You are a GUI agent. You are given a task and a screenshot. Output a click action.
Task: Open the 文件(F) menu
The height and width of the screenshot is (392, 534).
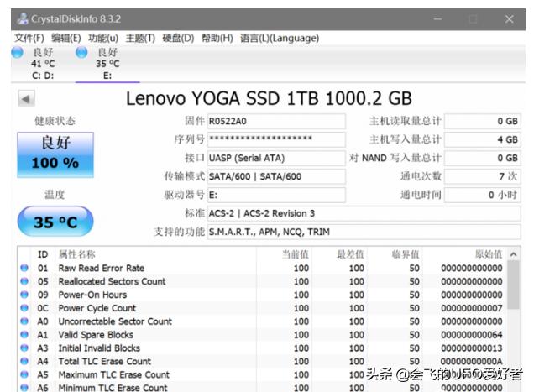click(x=29, y=38)
